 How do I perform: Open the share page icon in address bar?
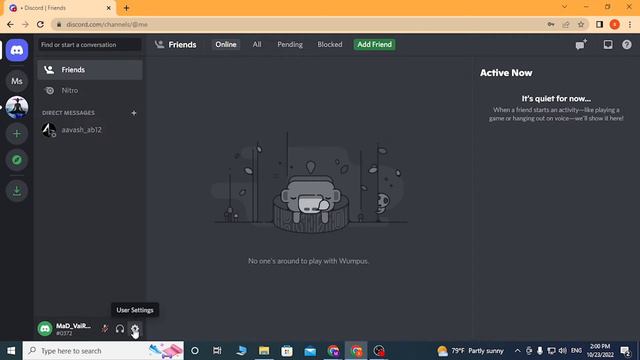click(x=566, y=24)
